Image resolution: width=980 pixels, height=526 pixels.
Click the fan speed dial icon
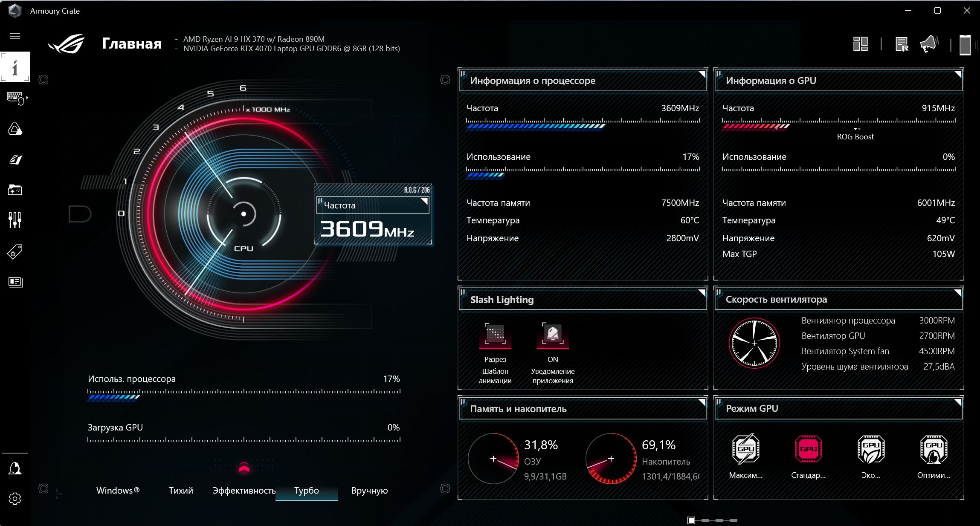coord(754,343)
